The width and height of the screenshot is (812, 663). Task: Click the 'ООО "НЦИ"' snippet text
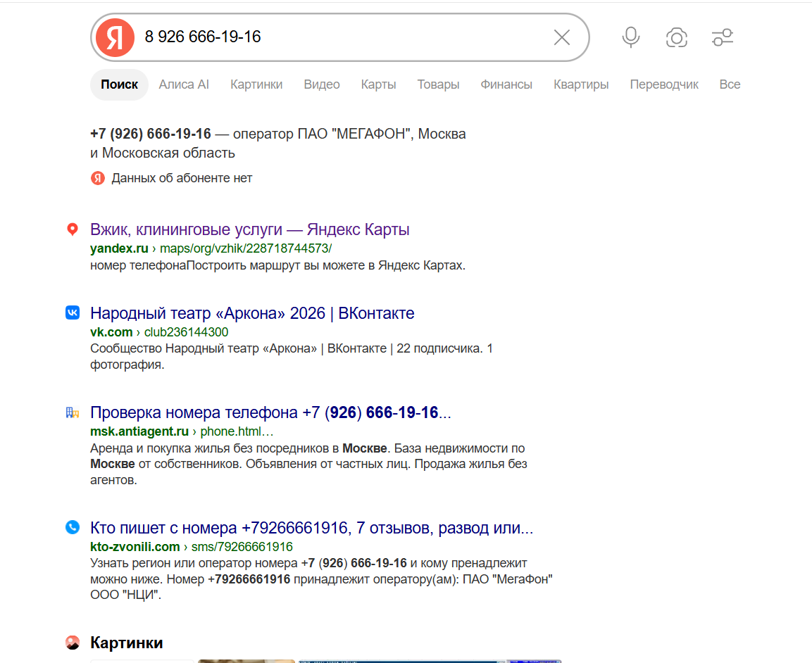click(125, 595)
